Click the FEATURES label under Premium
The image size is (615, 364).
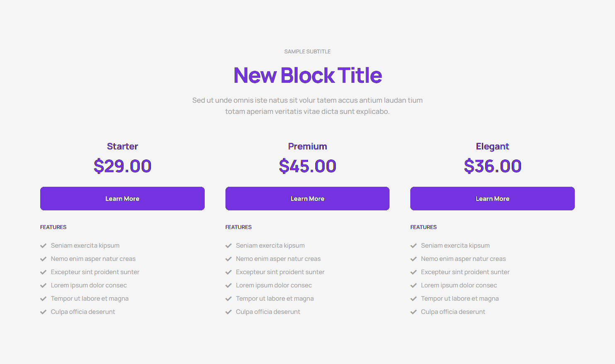[238, 227]
